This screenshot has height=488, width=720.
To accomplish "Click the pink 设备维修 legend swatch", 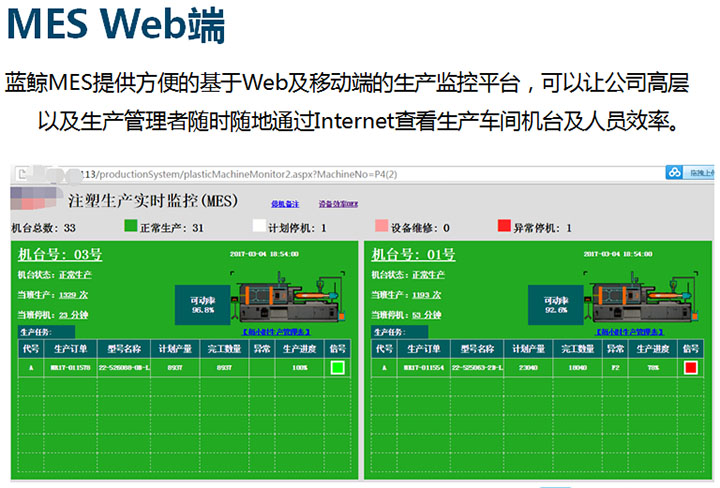I will 381,225.
